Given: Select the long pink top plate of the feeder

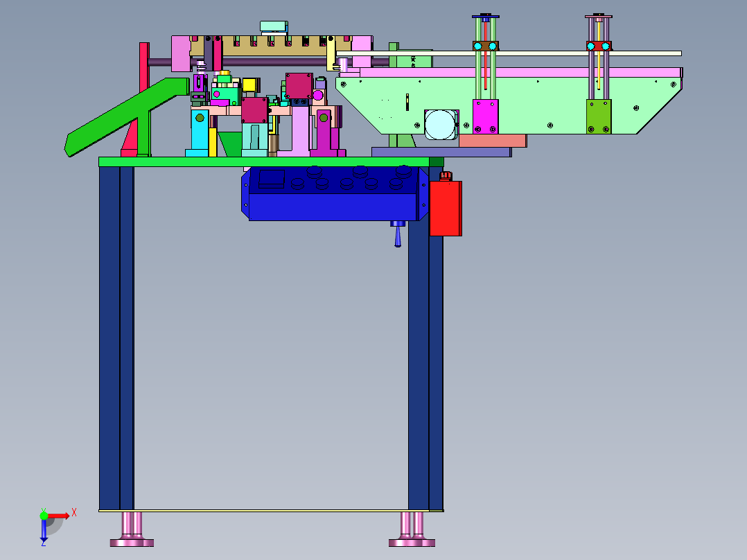Looking at the screenshot, I should [520, 73].
